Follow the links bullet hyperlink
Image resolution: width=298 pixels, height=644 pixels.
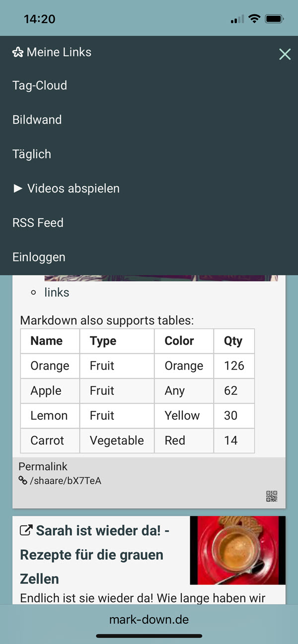tap(57, 292)
